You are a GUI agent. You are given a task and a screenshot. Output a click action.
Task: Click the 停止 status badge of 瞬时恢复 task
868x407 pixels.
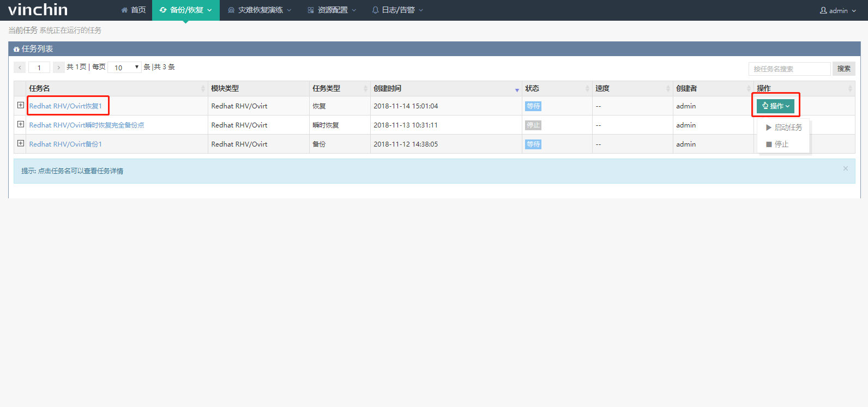click(x=533, y=125)
